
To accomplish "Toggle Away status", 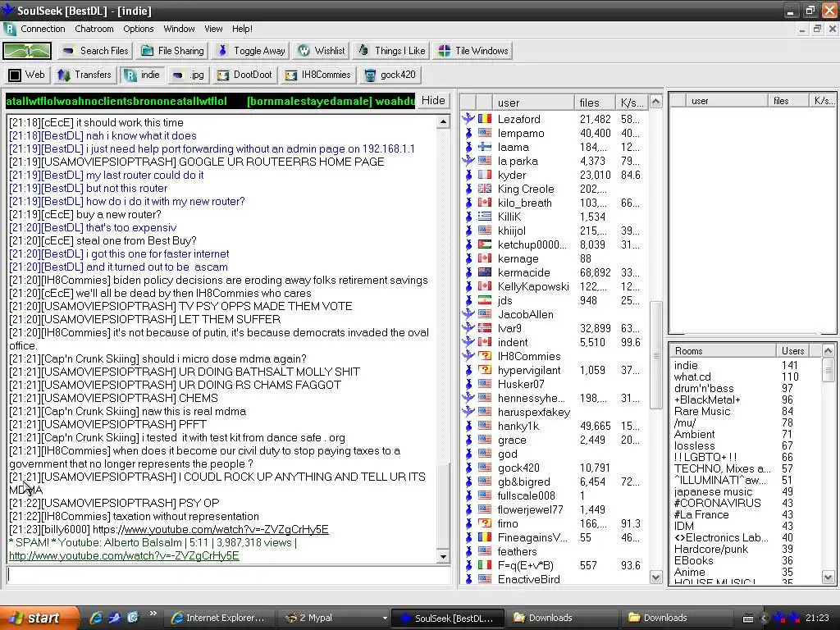I will point(251,51).
